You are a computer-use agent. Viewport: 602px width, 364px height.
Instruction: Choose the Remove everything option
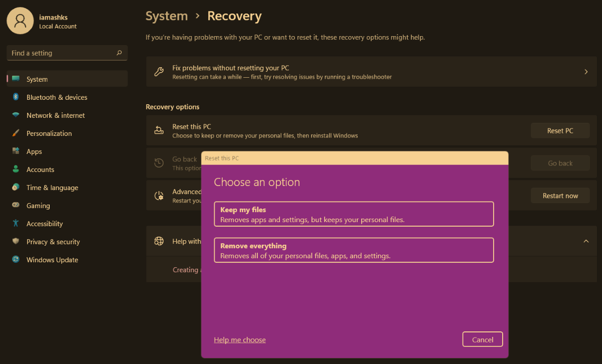pyautogui.click(x=354, y=250)
